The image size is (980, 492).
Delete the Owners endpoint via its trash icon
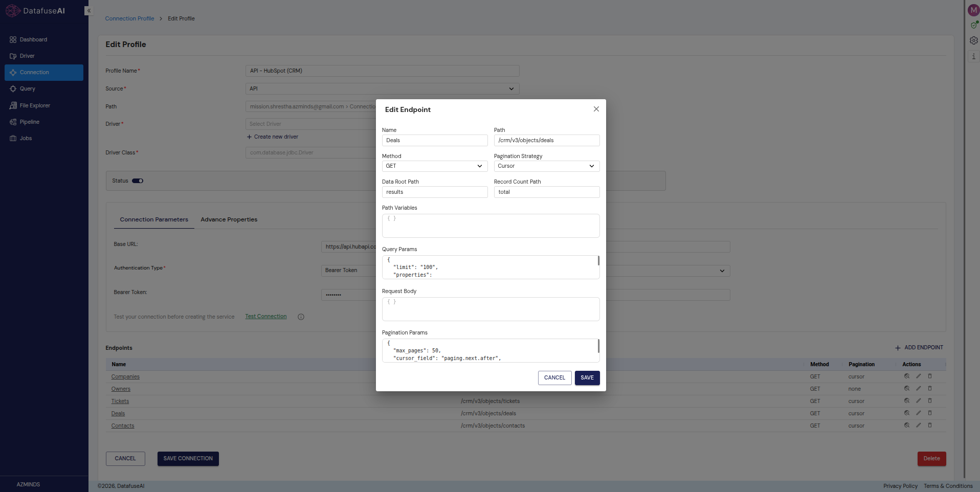[x=930, y=389]
